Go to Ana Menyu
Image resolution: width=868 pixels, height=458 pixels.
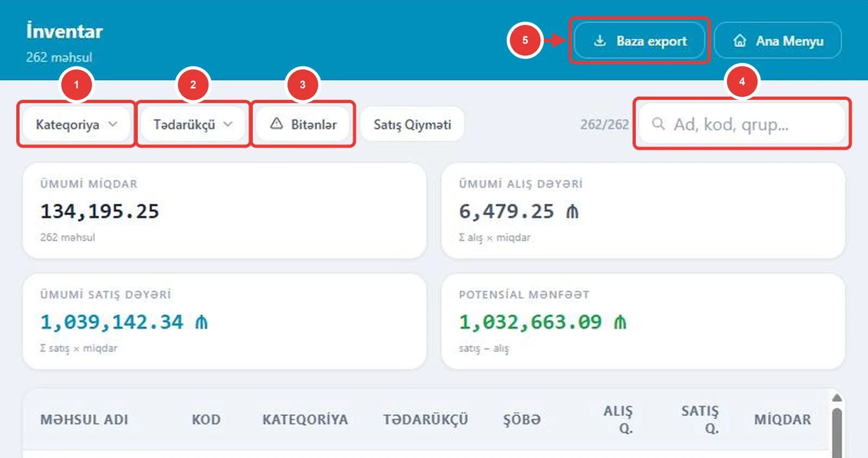778,41
